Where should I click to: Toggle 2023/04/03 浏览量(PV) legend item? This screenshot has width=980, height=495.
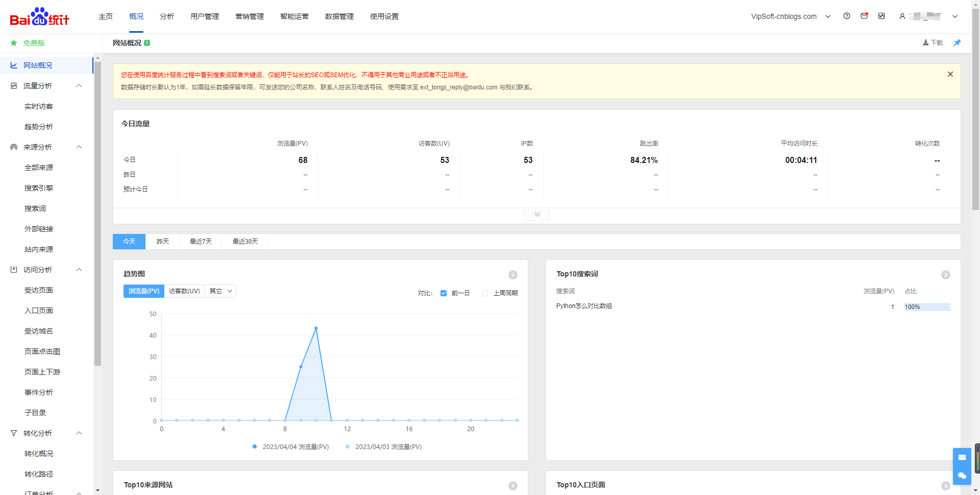pyautogui.click(x=383, y=447)
